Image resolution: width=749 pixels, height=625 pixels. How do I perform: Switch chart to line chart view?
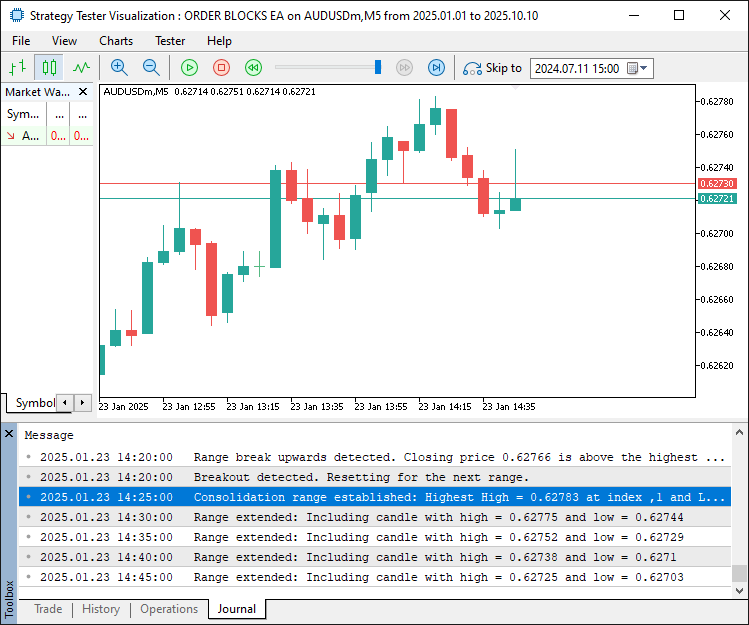pos(81,68)
